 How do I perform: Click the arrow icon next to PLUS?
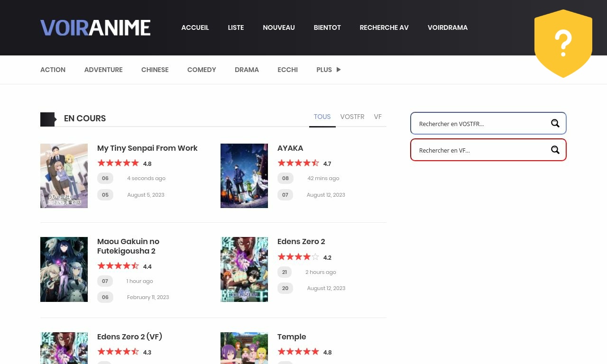pos(339,70)
